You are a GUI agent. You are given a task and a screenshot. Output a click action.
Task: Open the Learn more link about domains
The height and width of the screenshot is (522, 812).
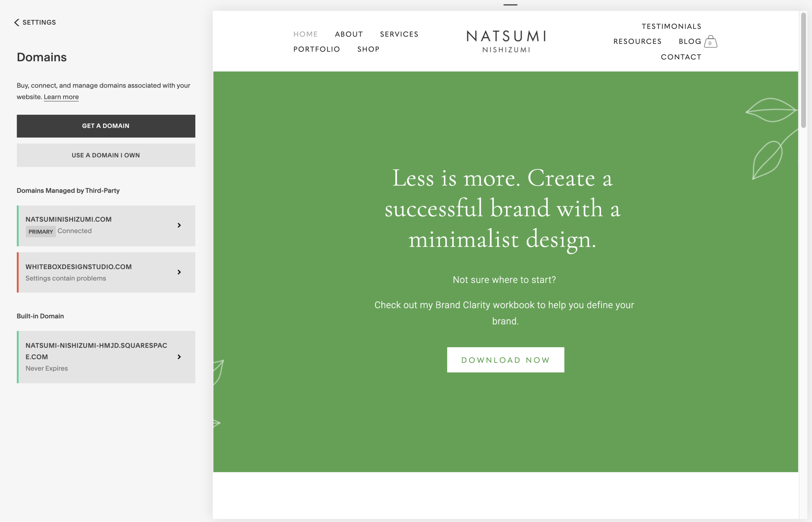(61, 97)
